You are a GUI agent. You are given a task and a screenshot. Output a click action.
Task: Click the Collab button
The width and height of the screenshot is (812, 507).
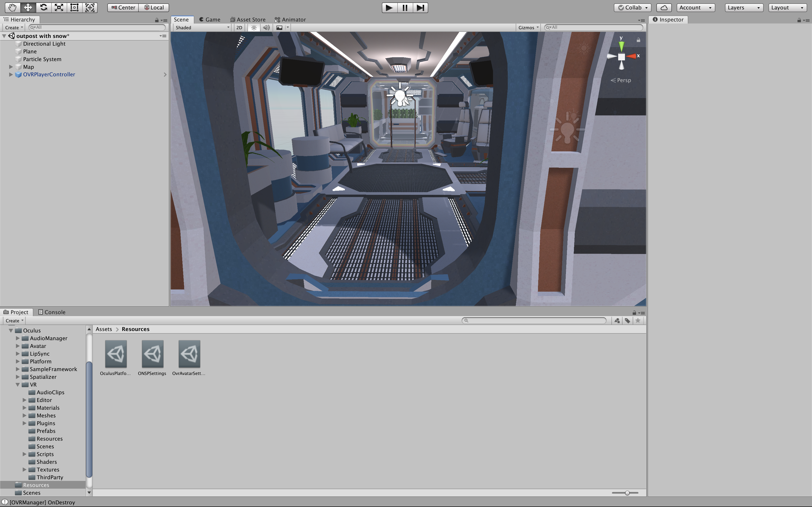pos(632,7)
